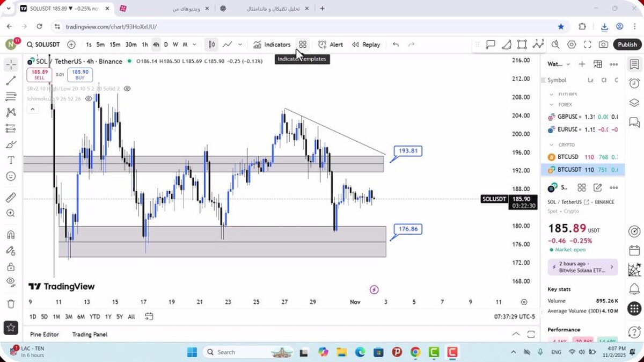Open the Fibonacci and Gann tools
This screenshot has height=362, width=644.
click(x=11, y=97)
